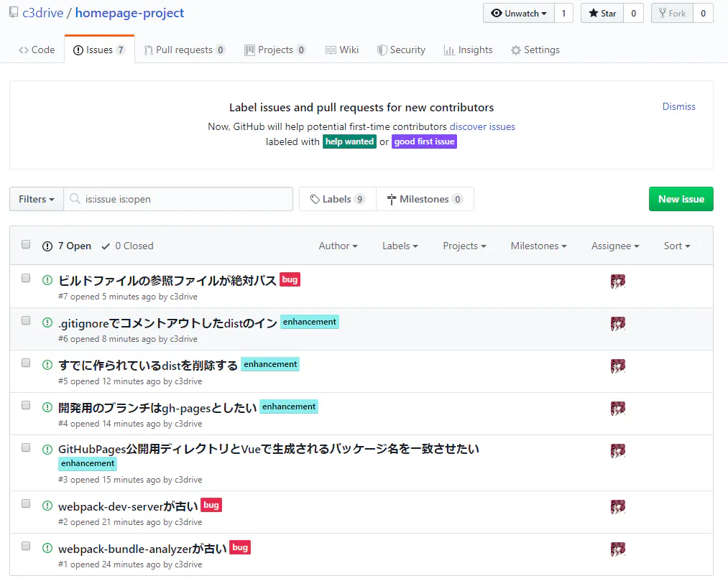This screenshot has width=728, height=581.
Task: Open the homepage-project repository link
Action: click(129, 13)
